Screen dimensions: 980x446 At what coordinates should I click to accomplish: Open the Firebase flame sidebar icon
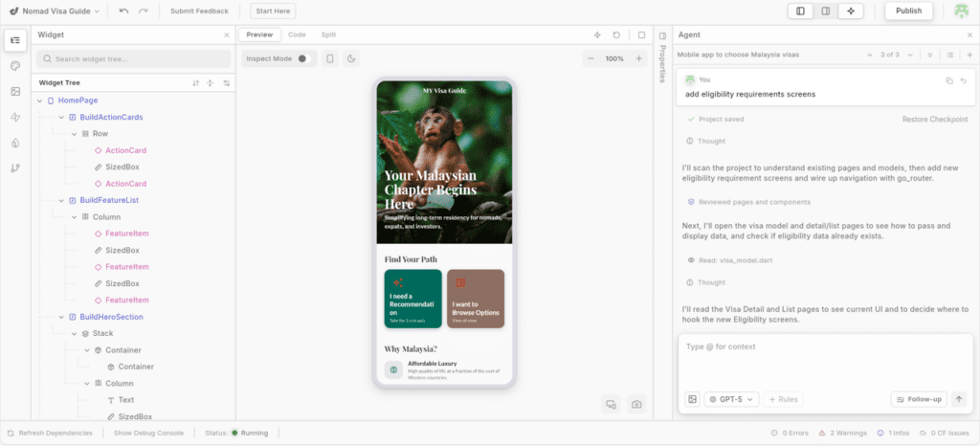click(15, 143)
